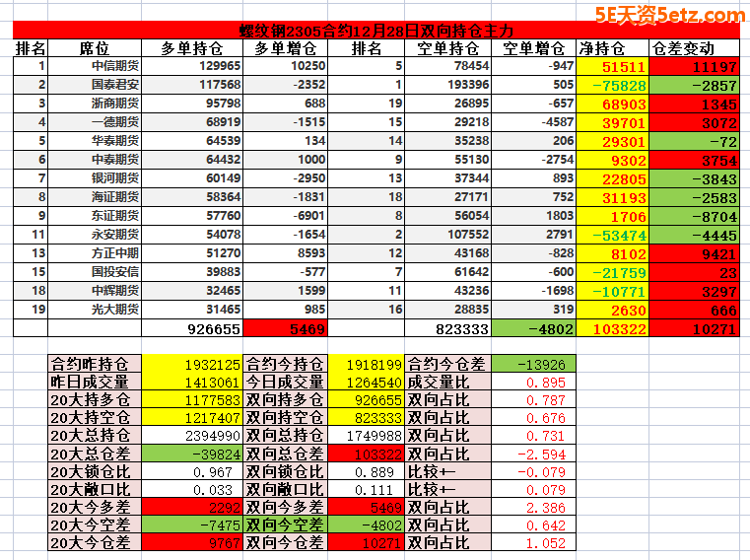
Task: Click the value 1264540
Action: [367, 382]
